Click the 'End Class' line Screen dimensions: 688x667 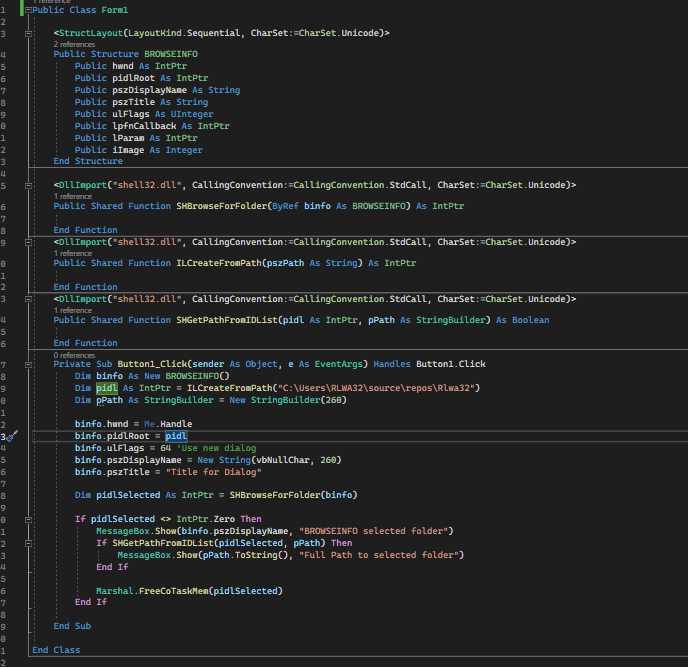56,650
